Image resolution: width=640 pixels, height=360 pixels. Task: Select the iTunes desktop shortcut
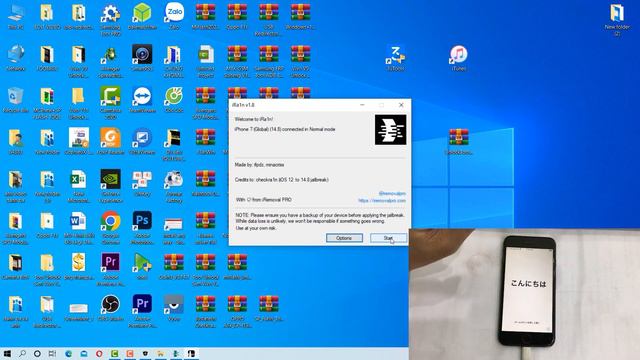coord(459,58)
